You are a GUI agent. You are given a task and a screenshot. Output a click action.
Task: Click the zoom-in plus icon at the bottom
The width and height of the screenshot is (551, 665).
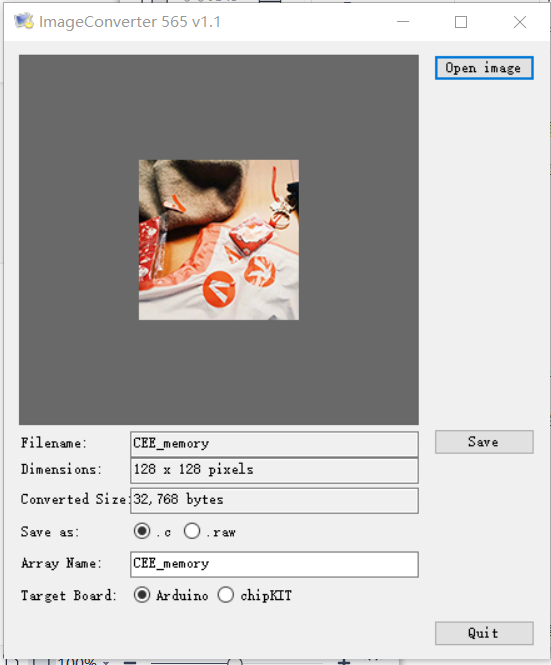pos(344,662)
